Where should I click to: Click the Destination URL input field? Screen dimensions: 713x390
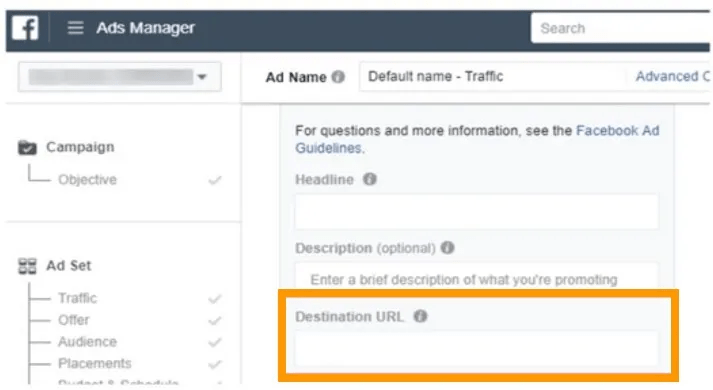477,349
